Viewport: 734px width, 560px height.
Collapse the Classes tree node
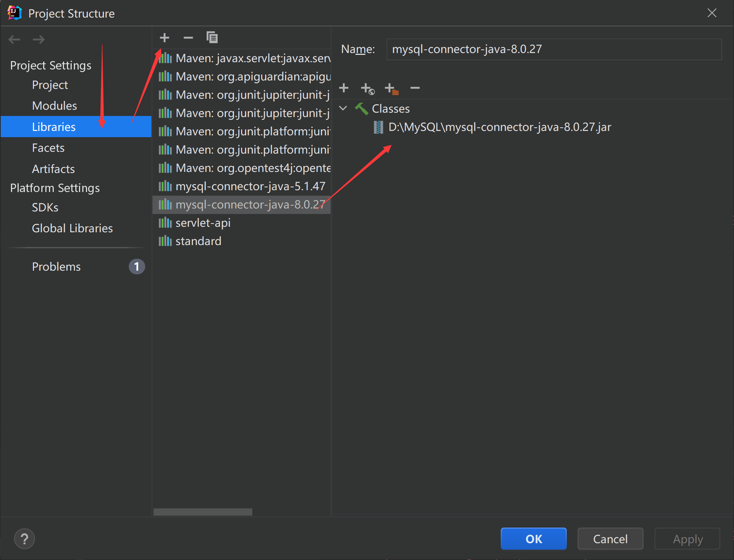coord(343,108)
